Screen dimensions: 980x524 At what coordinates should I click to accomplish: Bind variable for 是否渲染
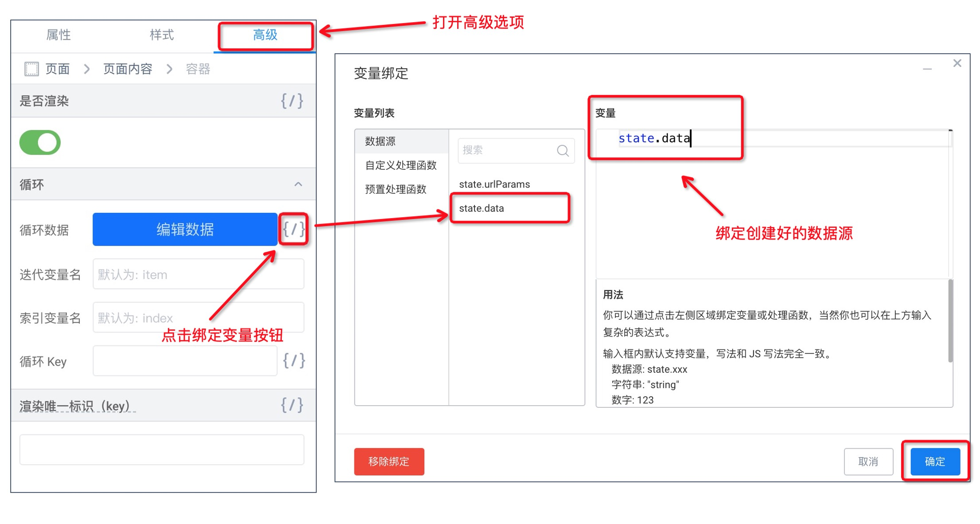pos(292,101)
